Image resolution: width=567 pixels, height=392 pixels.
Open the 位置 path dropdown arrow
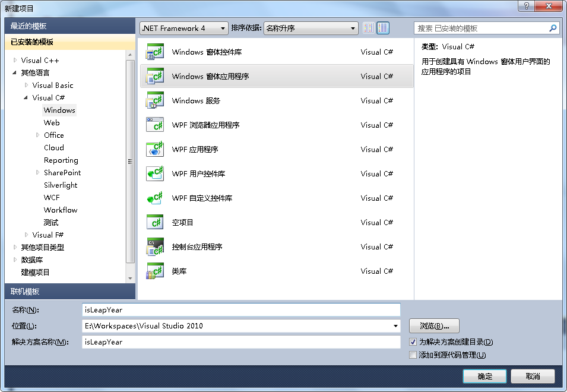coord(395,326)
